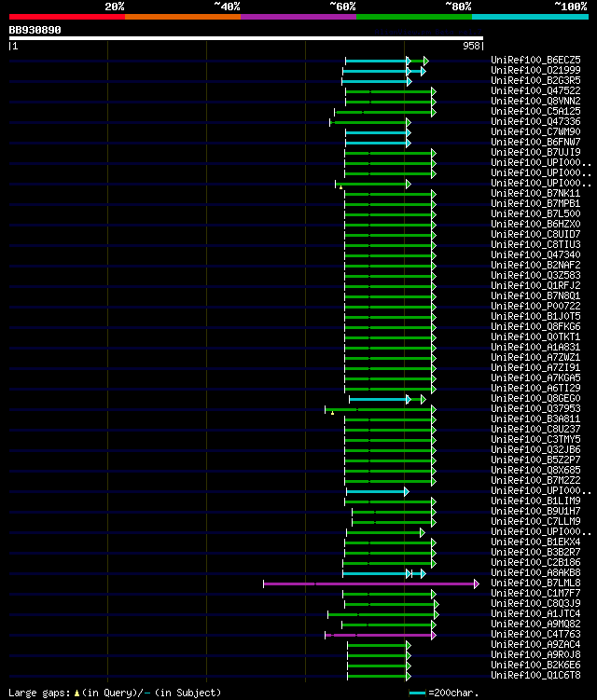Select the BB930890 query name
This screenshot has width=597, height=700.
click(35, 30)
